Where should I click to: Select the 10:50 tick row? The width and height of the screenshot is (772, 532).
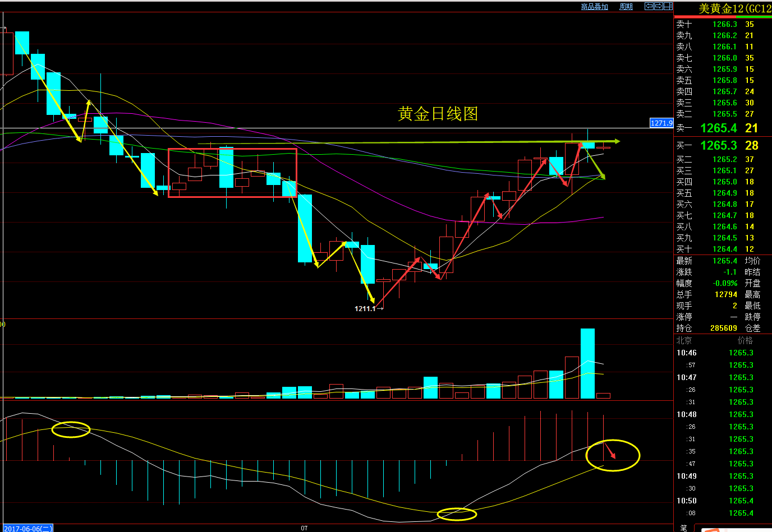(723, 501)
